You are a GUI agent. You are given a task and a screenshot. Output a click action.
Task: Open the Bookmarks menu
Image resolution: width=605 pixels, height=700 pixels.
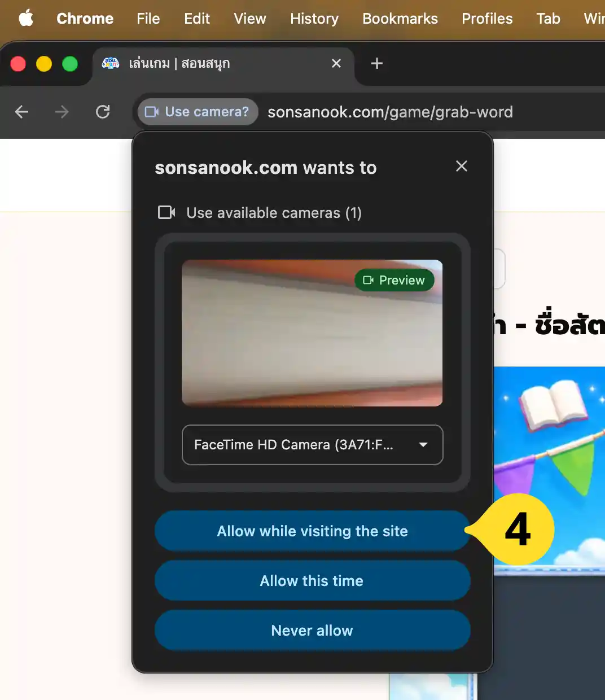[x=400, y=19]
